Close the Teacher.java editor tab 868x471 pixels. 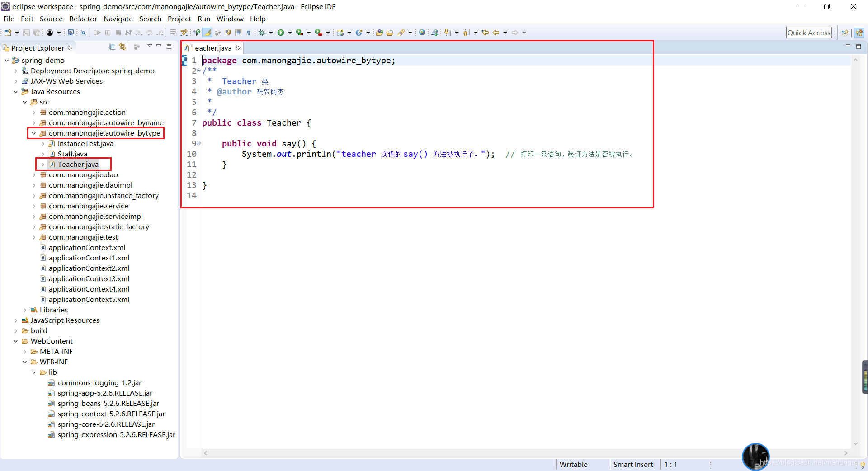[238, 48]
